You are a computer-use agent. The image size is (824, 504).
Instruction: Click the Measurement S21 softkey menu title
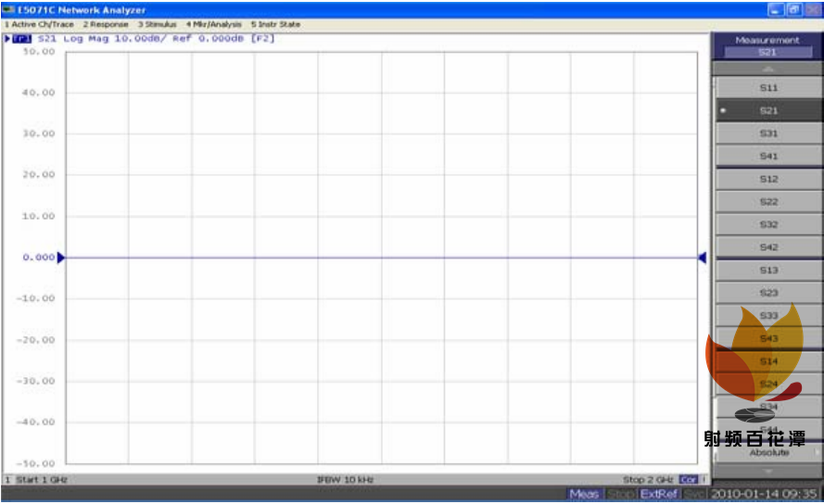click(x=767, y=45)
